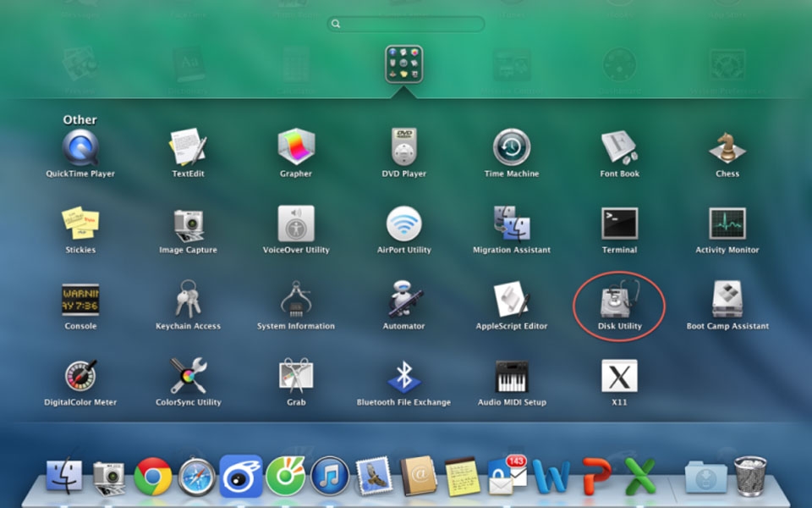Open the Mail stamp icon in Dock
The width and height of the screenshot is (812, 508).
point(374,475)
